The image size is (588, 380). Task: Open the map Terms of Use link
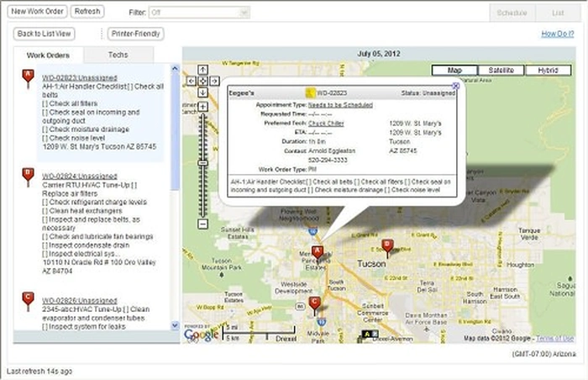click(x=554, y=338)
